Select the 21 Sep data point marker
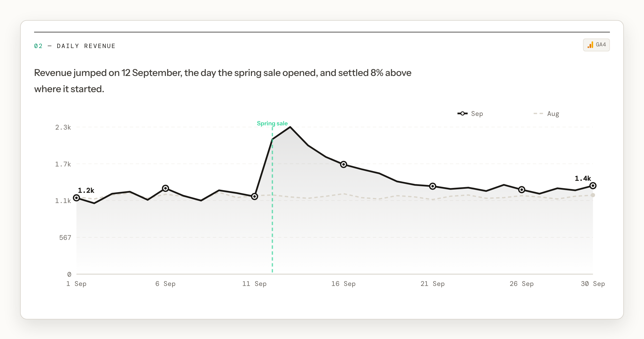 [x=432, y=186]
